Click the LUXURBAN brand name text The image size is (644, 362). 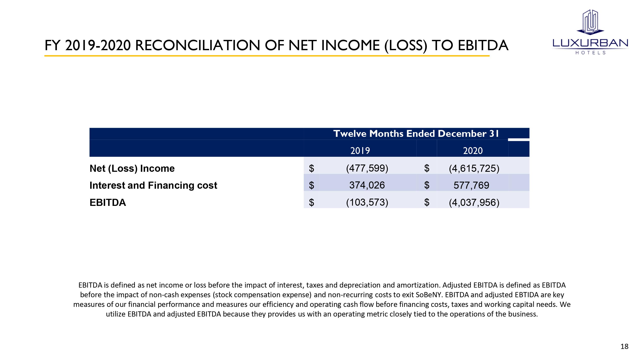pyautogui.click(x=590, y=43)
